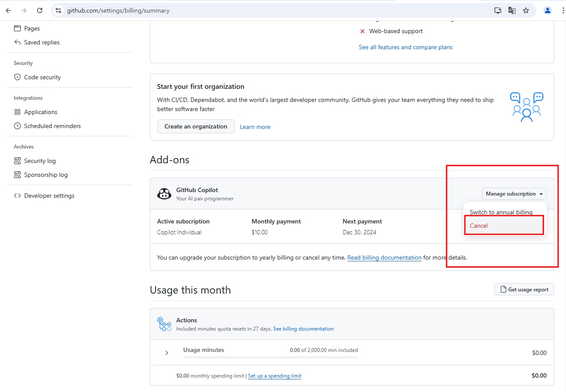Expand the Usage minutes row chevron

click(x=166, y=353)
